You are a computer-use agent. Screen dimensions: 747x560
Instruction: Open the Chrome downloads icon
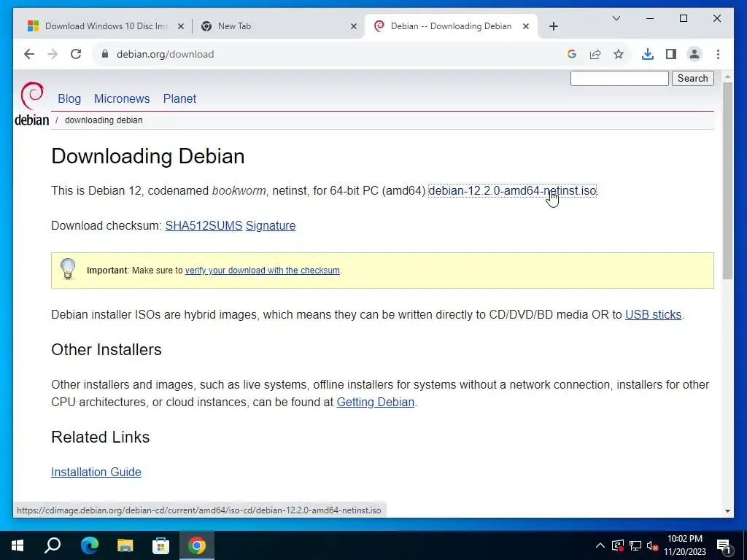click(648, 54)
